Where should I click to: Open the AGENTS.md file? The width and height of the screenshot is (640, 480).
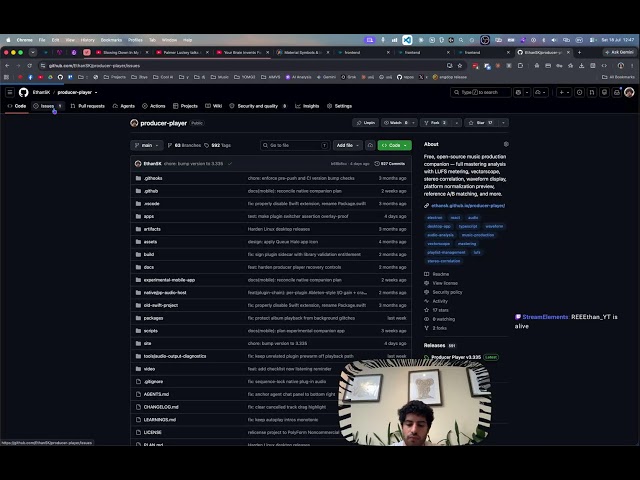[156, 394]
